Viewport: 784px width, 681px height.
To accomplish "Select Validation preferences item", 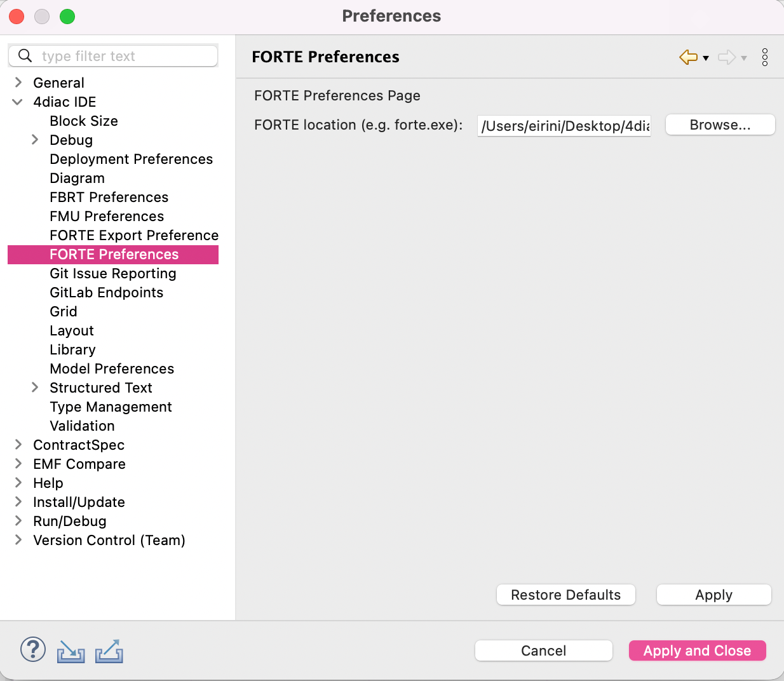I will pyautogui.click(x=83, y=426).
